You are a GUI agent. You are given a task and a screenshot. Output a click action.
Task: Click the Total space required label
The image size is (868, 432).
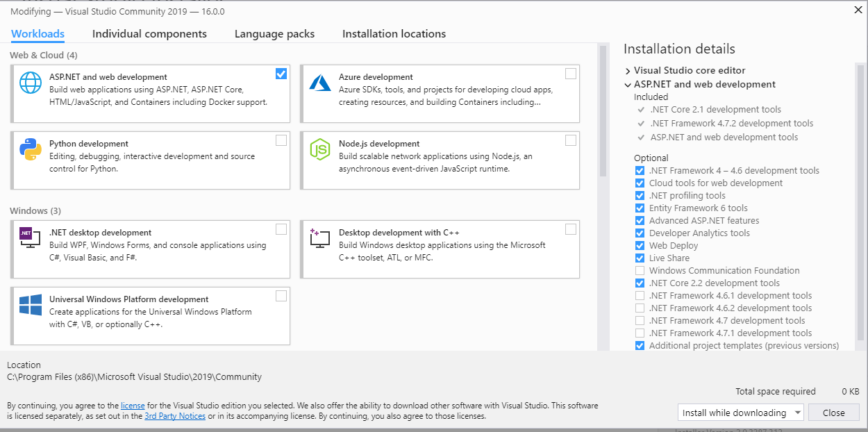(x=776, y=392)
